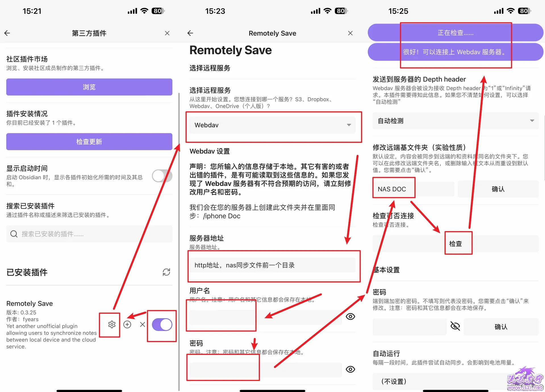Click the 服务器地址 input field
The image size is (545, 392).
(x=272, y=265)
